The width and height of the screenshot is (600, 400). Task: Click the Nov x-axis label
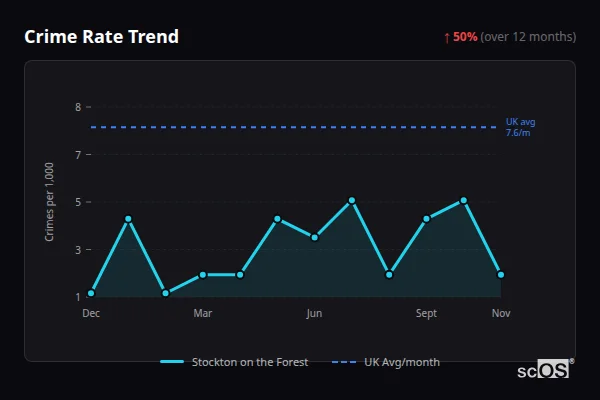(501, 313)
